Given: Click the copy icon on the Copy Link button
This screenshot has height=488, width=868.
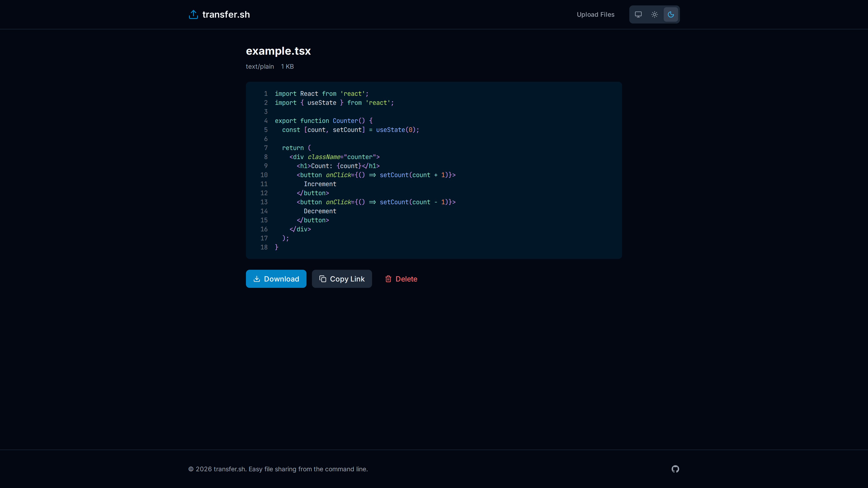Looking at the screenshot, I should click(323, 279).
